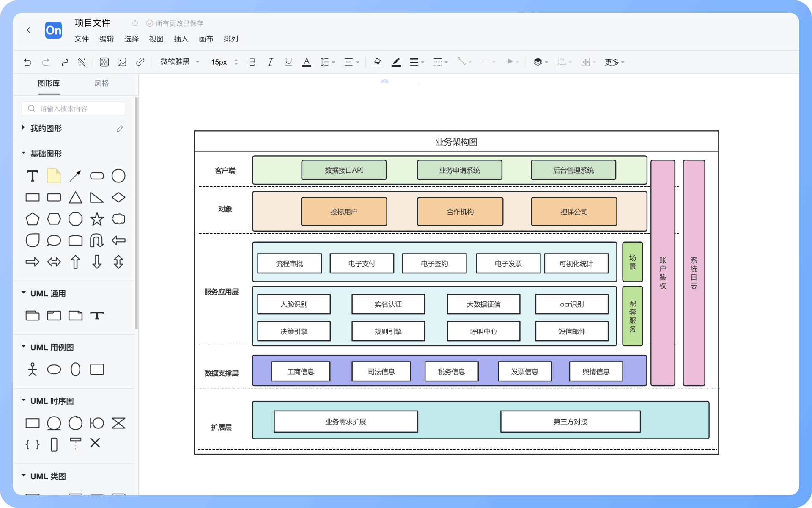Click the undo arrow icon

tap(27, 62)
